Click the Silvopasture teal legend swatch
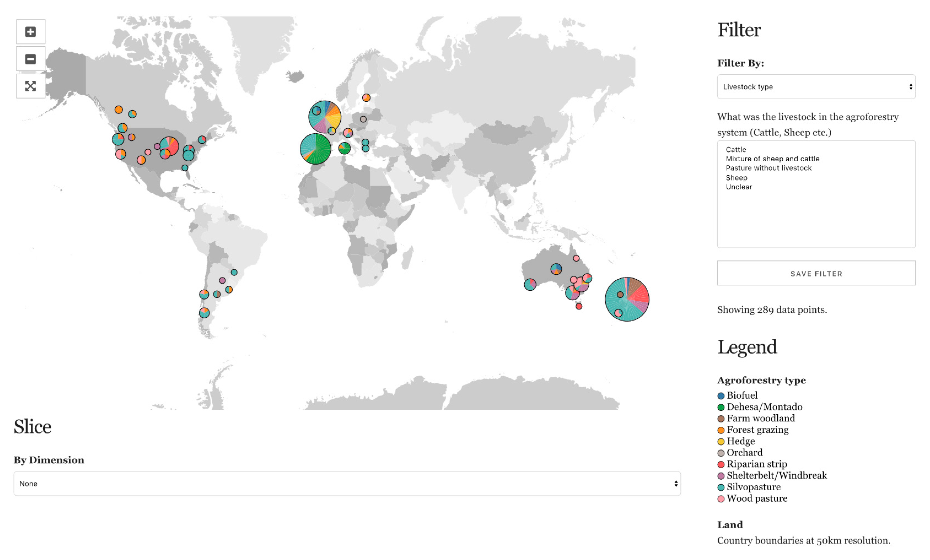 tap(721, 487)
